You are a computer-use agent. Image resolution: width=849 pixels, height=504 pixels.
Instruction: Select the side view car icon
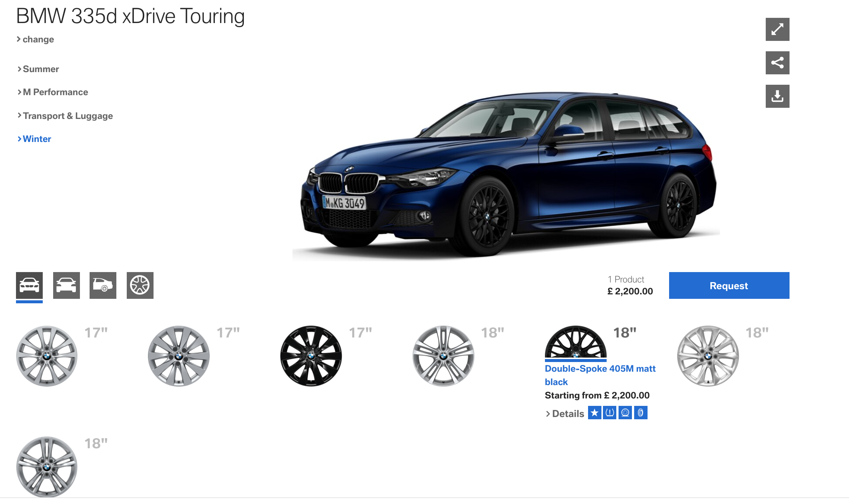click(67, 285)
